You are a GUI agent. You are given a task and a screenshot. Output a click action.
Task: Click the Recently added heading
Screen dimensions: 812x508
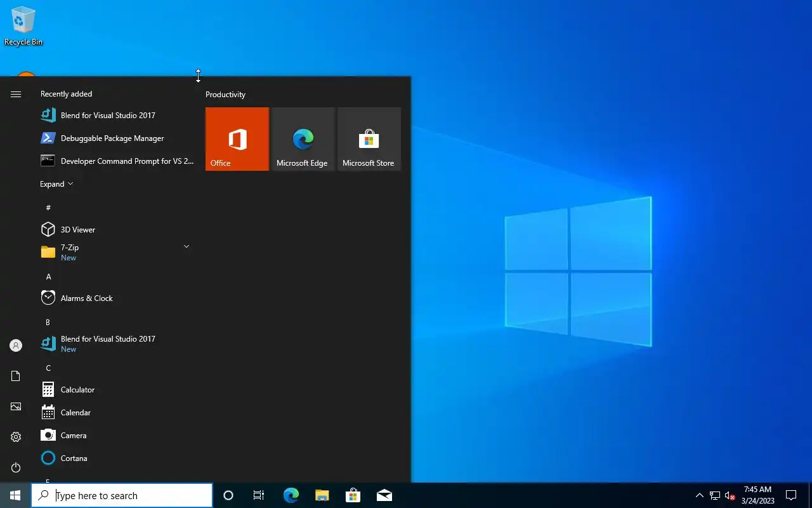pos(66,94)
